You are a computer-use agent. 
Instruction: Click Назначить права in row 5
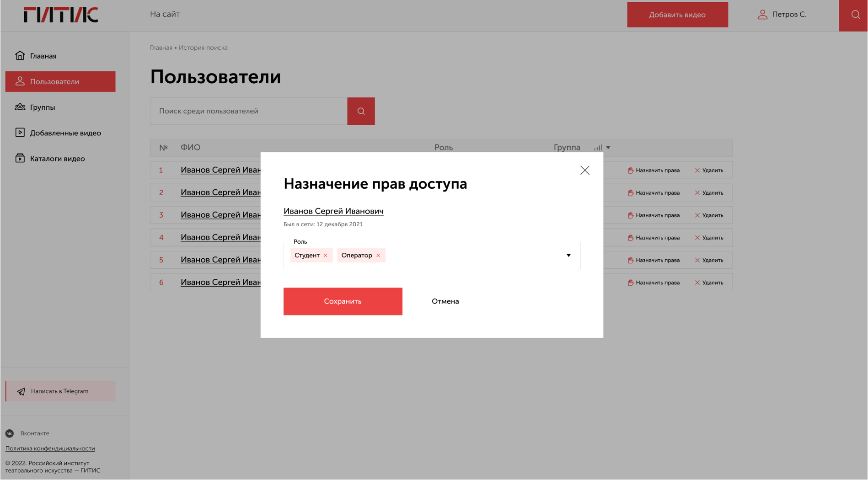click(x=654, y=260)
